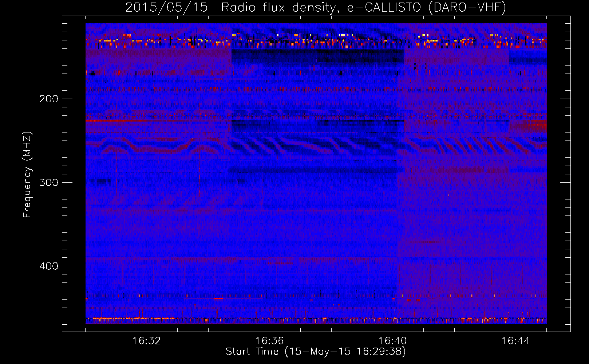
Task: Click the 200 frequency tick label
Action: click(49, 99)
